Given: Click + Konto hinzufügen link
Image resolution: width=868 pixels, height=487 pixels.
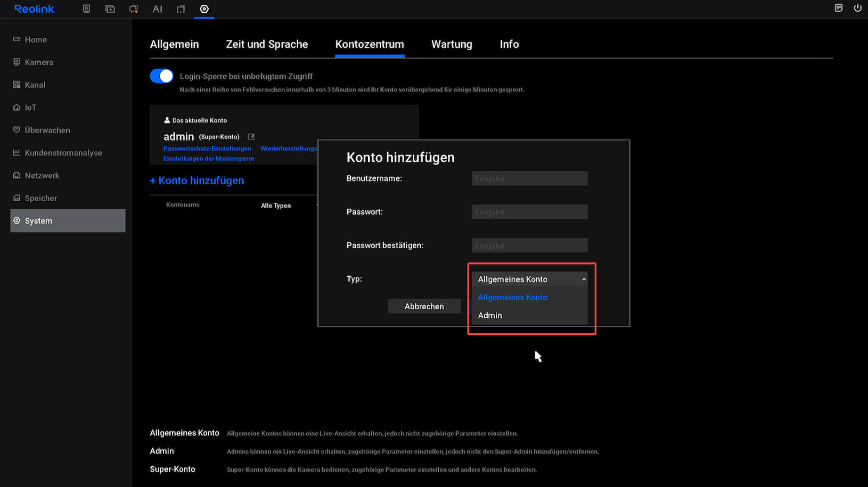Looking at the screenshot, I should click(197, 180).
